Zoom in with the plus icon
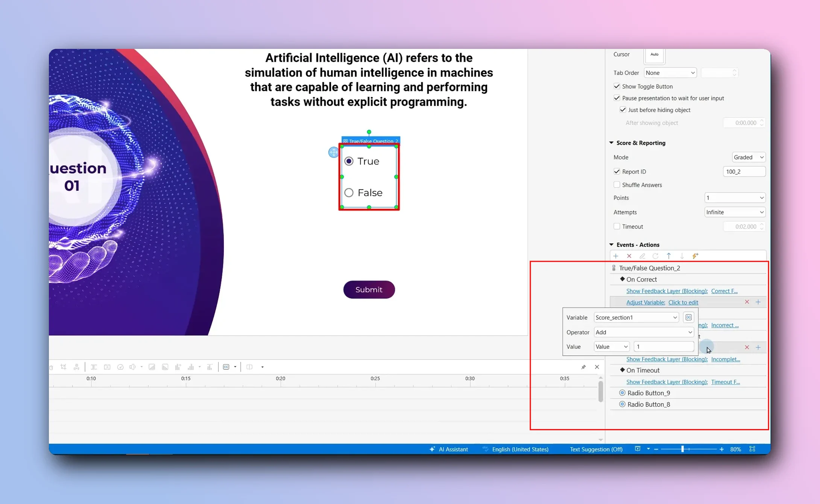The width and height of the screenshot is (820, 504). (721, 449)
